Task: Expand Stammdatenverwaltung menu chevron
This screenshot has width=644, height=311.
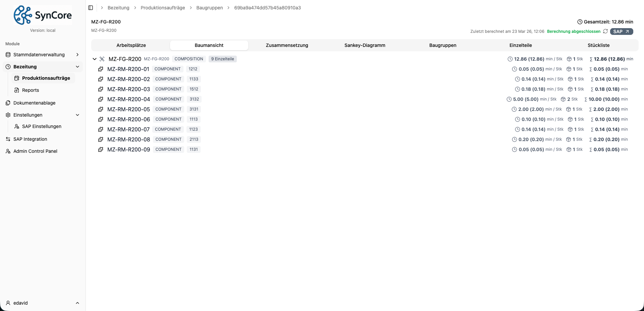Action: pyautogui.click(x=77, y=55)
